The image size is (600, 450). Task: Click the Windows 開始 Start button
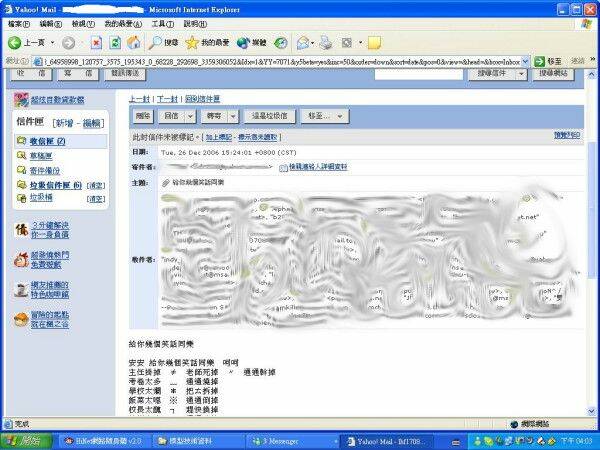[26, 439]
